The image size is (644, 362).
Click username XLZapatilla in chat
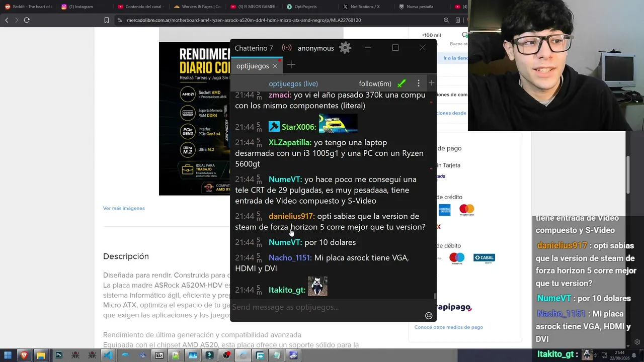pos(290,142)
